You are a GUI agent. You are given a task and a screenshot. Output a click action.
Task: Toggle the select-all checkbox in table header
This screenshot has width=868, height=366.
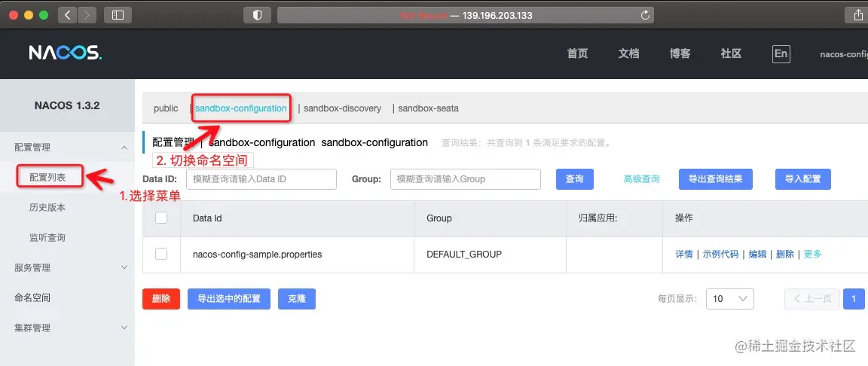[161, 218]
